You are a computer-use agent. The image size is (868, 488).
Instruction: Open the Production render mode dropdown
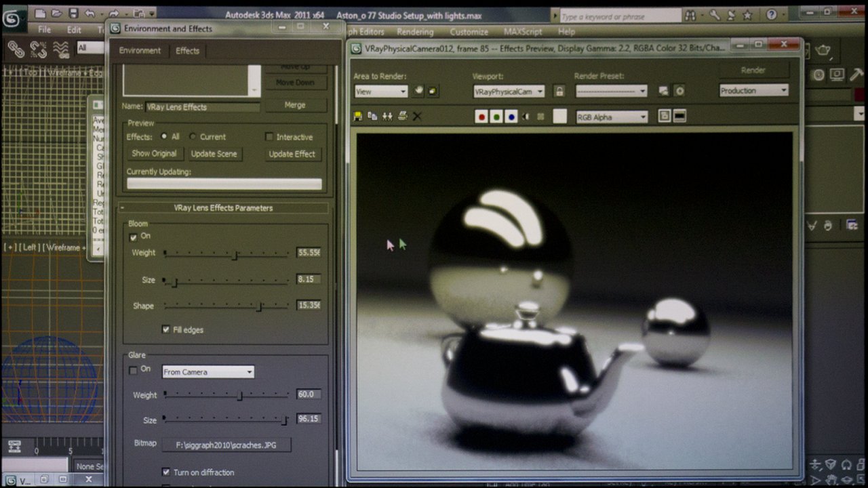click(x=753, y=90)
